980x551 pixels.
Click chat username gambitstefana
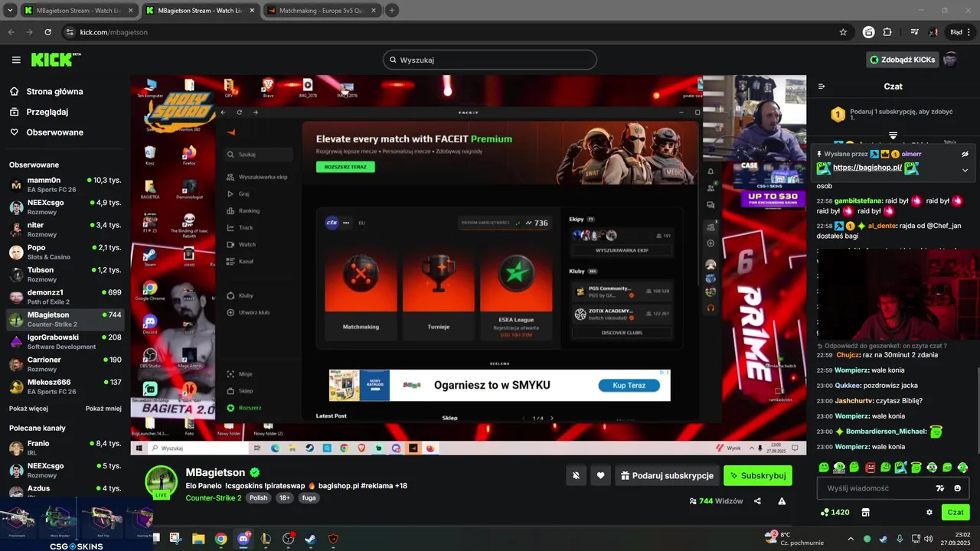coord(857,201)
